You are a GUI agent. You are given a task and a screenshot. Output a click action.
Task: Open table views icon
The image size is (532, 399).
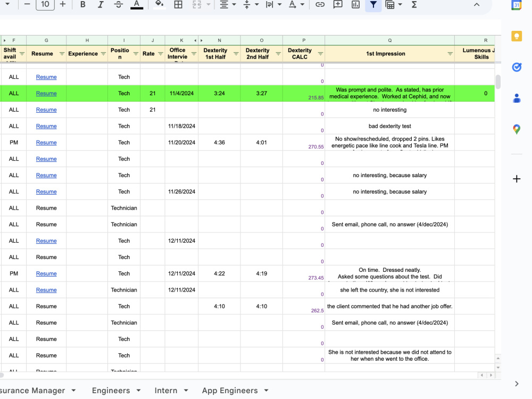tap(390, 4)
